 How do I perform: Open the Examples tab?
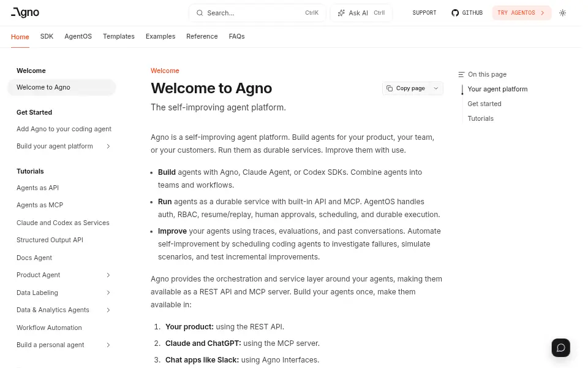[x=160, y=36]
